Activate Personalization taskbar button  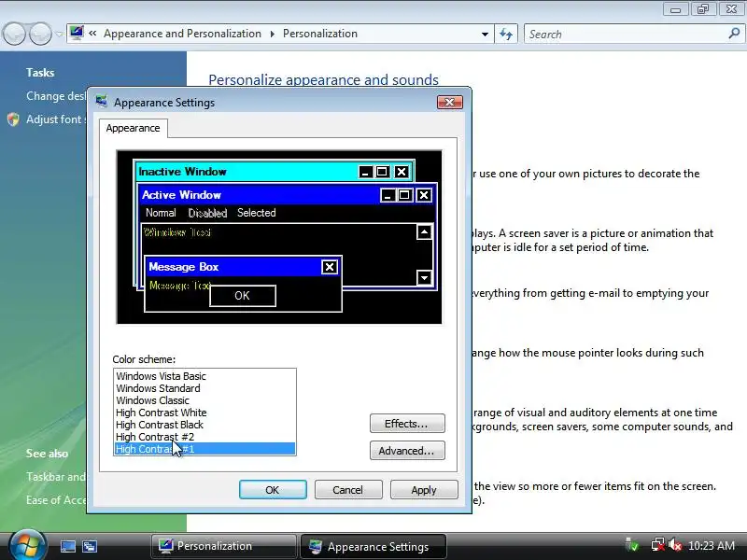click(x=224, y=546)
